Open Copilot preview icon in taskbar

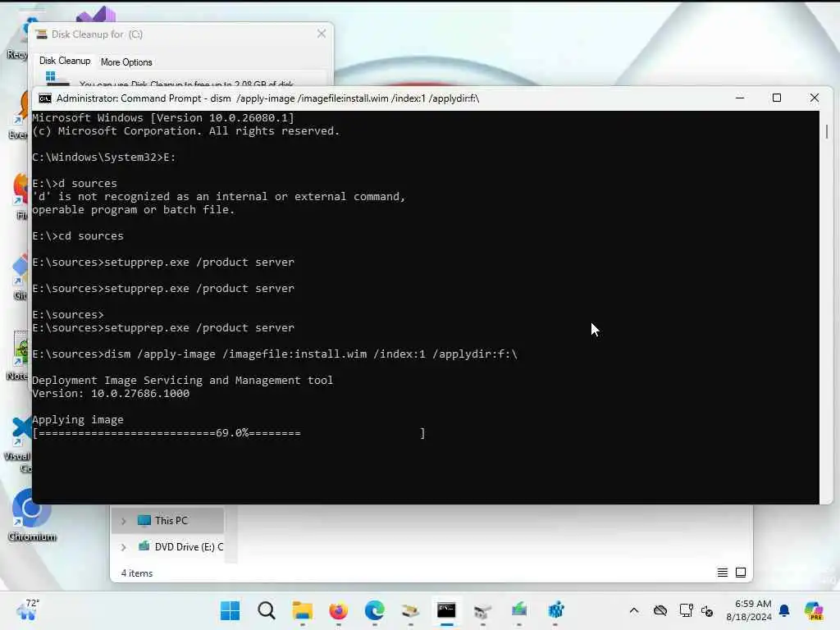click(814, 610)
